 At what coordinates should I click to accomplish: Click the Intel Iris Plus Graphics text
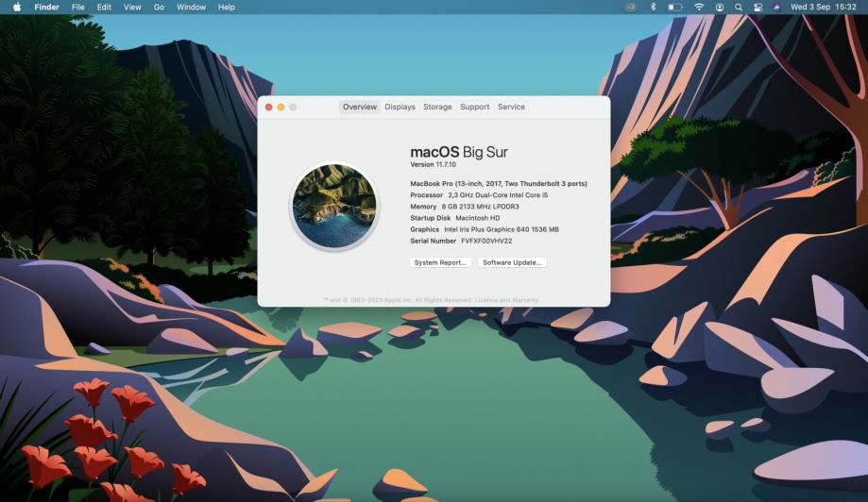502,229
